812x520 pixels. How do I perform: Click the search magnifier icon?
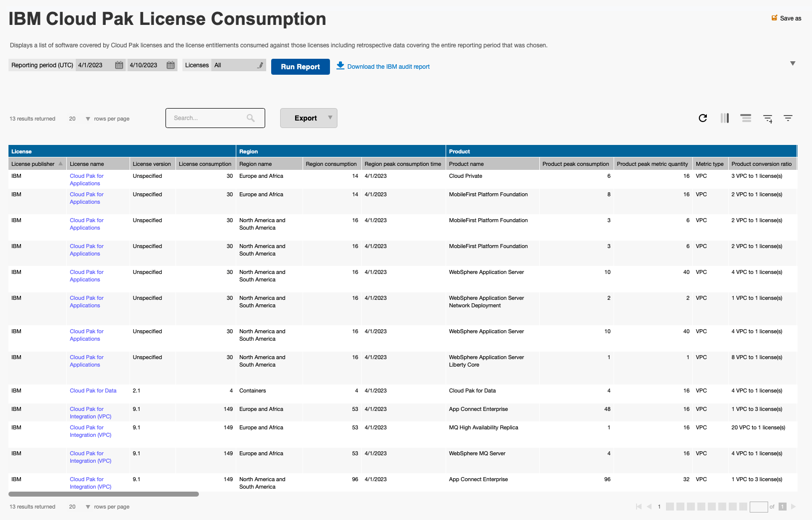(251, 118)
